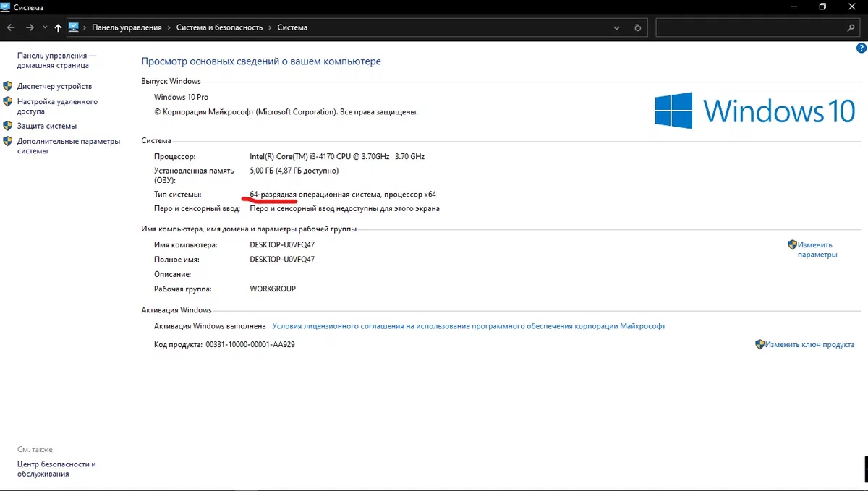Select product code 00331-10000-00001-AA929

[x=250, y=345]
